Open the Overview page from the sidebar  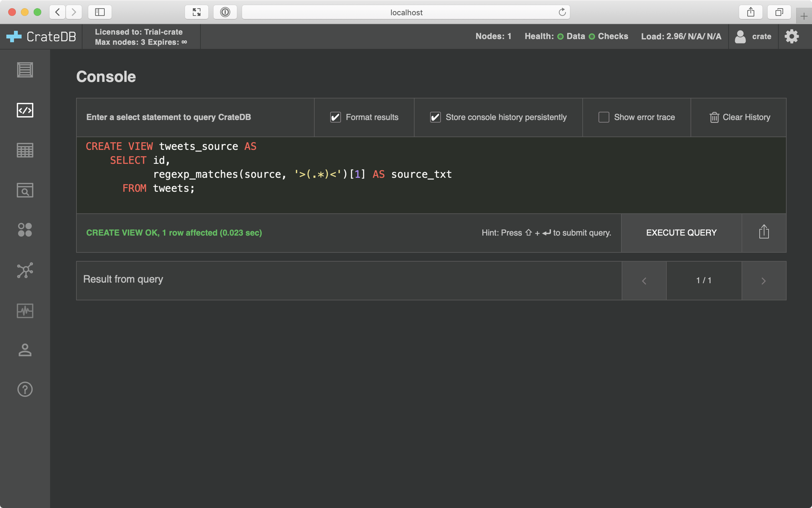point(25,70)
